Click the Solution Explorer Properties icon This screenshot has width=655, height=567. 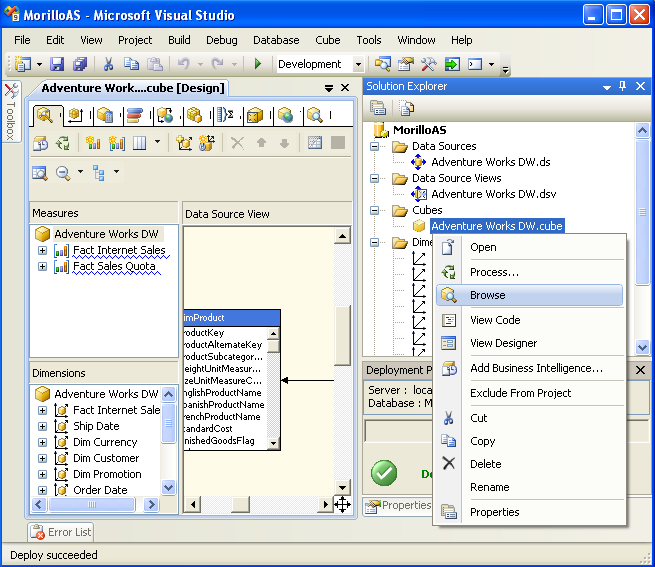pyautogui.click(x=378, y=108)
